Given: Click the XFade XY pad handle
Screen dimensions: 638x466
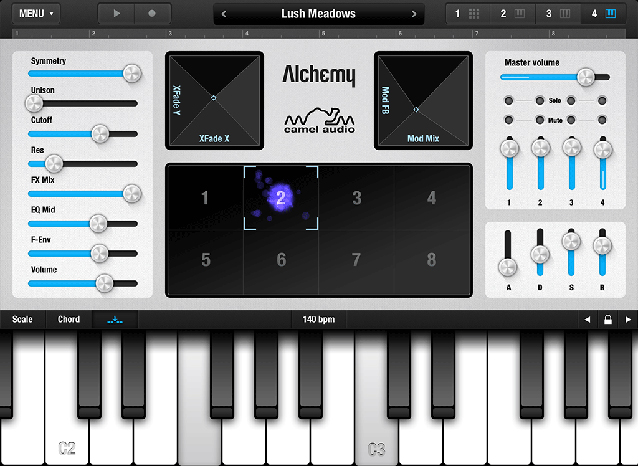Looking at the screenshot, I should coord(214,98).
